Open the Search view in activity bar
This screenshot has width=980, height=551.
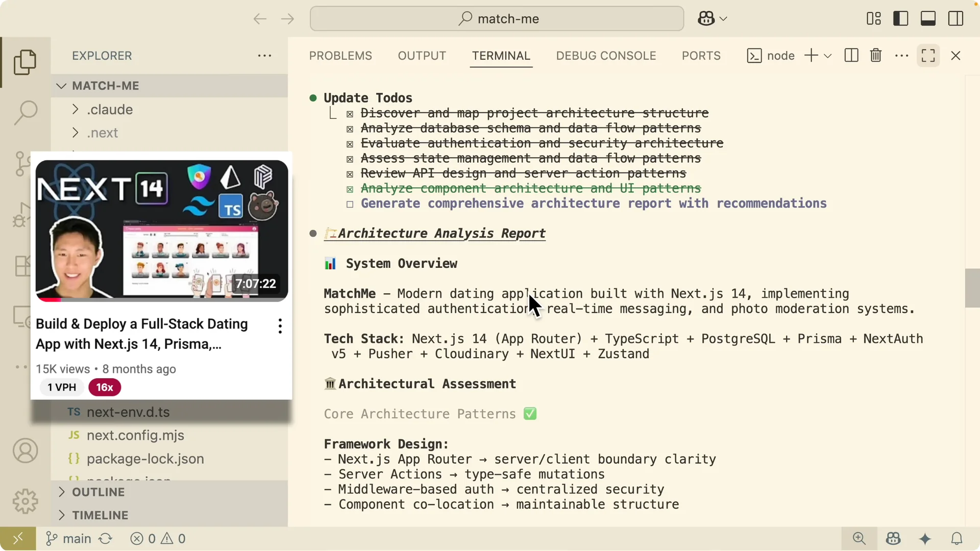[25, 112]
